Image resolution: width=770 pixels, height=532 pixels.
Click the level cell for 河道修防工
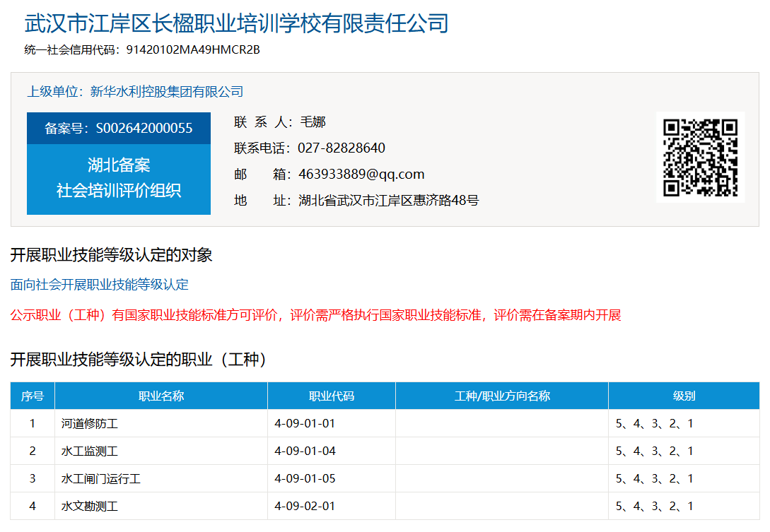pos(684,423)
